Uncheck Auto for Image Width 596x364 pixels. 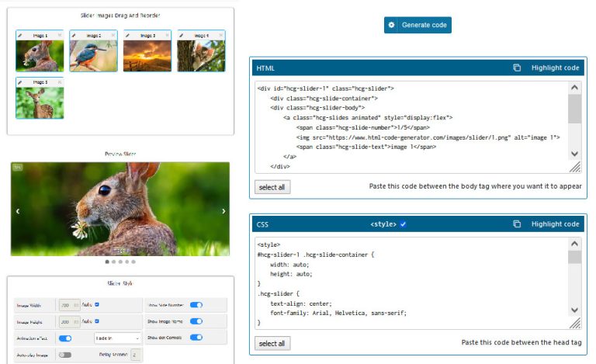tap(97, 304)
